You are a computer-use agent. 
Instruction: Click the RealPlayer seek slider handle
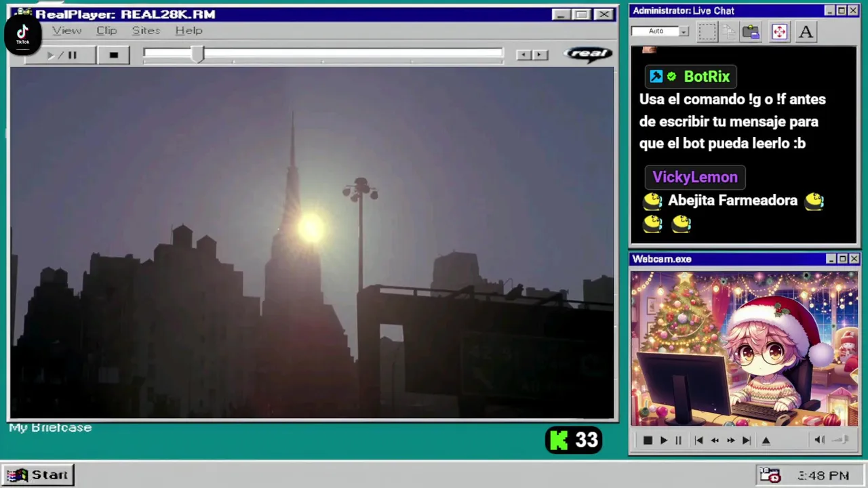tap(197, 55)
